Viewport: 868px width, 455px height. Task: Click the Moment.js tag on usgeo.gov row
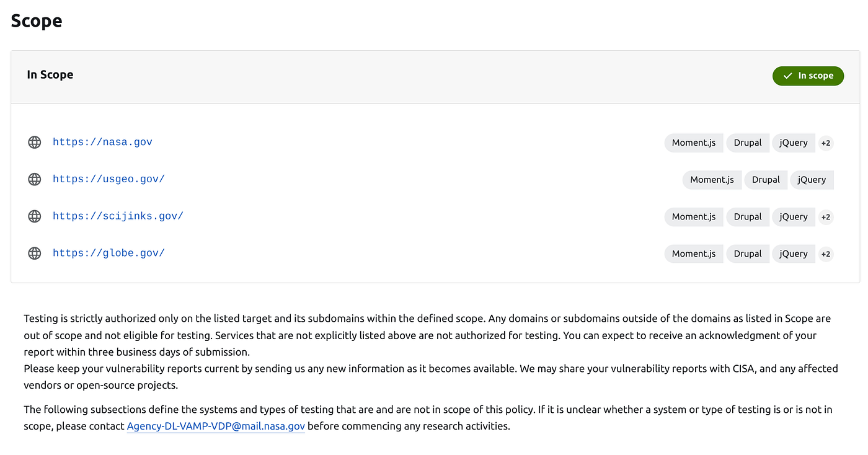pos(712,180)
